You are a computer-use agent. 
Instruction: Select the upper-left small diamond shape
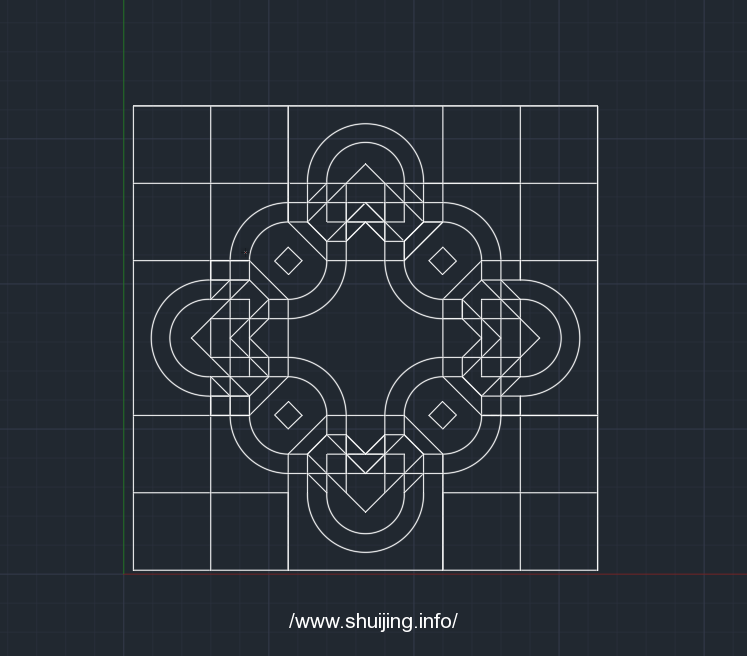coord(288,261)
